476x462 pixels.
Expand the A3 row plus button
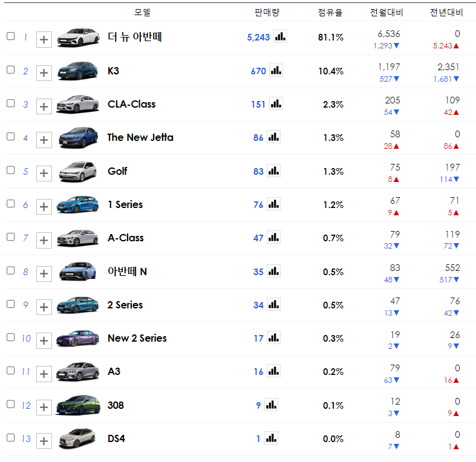coord(44,374)
